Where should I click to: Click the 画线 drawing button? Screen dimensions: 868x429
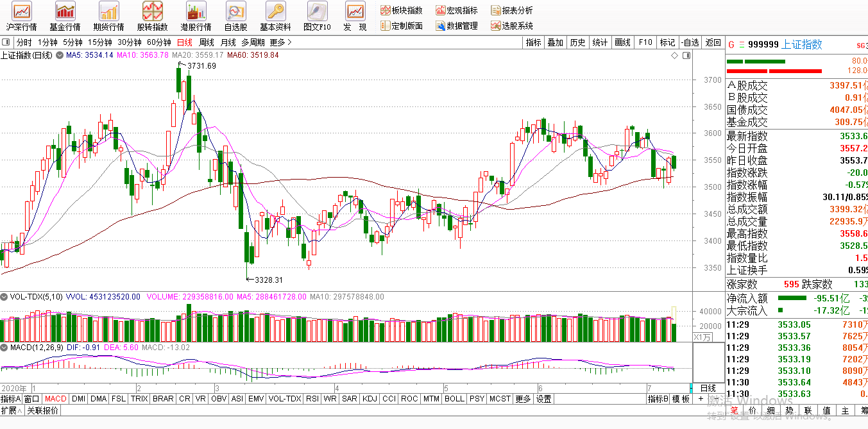pyautogui.click(x=622, y=42)
